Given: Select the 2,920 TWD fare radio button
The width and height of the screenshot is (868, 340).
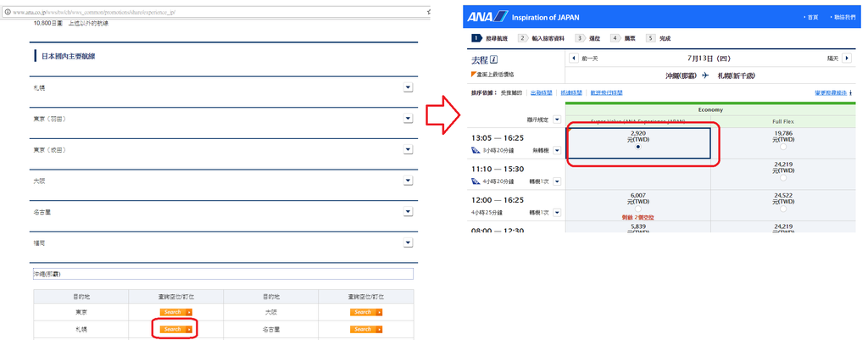Looking at the screenshot, I should pos(638,148).
